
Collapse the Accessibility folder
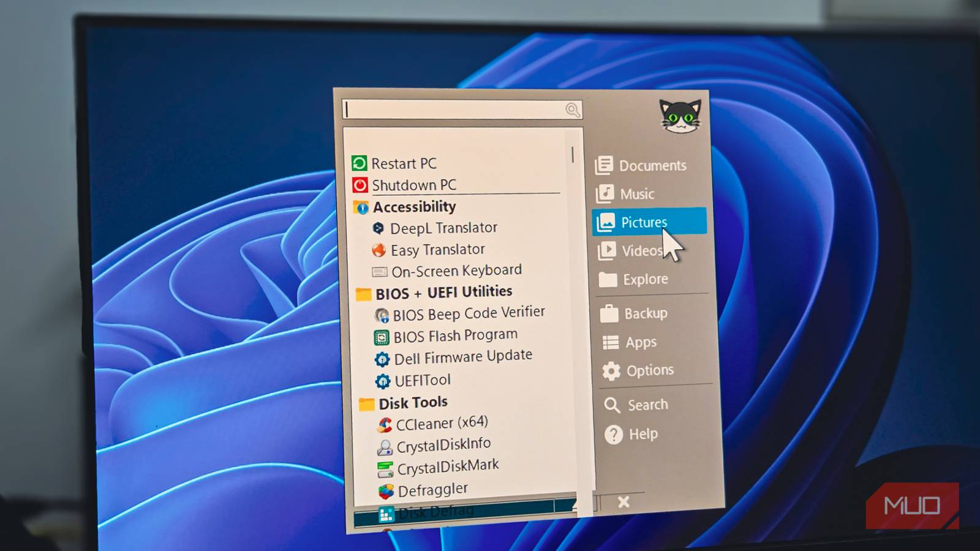click(415, 207)
